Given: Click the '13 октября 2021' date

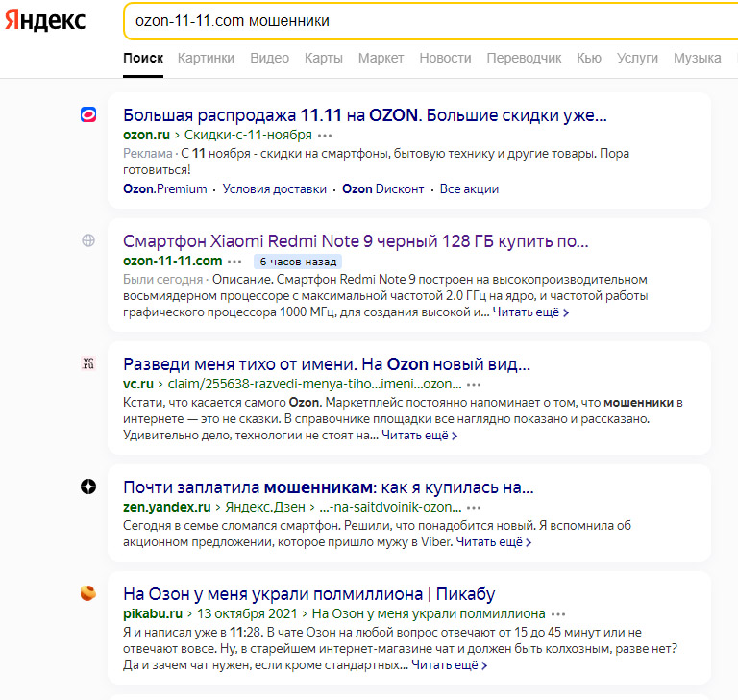Looking at the screenshot, I should coord(247,613).
